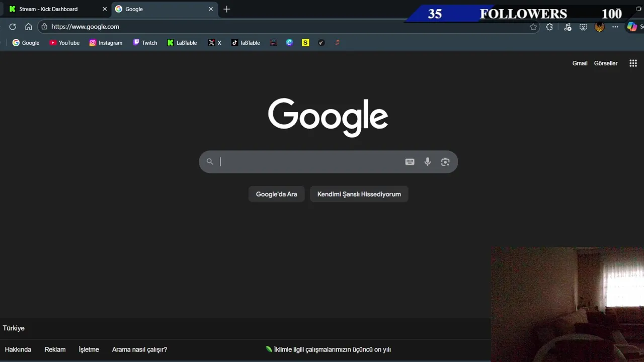Open the Instagram bookmark
This screenshot has height=362, width=644.
(106, 43)
